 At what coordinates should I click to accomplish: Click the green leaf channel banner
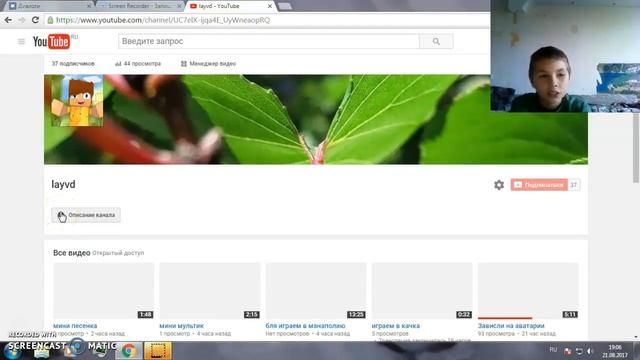(316, 120)
